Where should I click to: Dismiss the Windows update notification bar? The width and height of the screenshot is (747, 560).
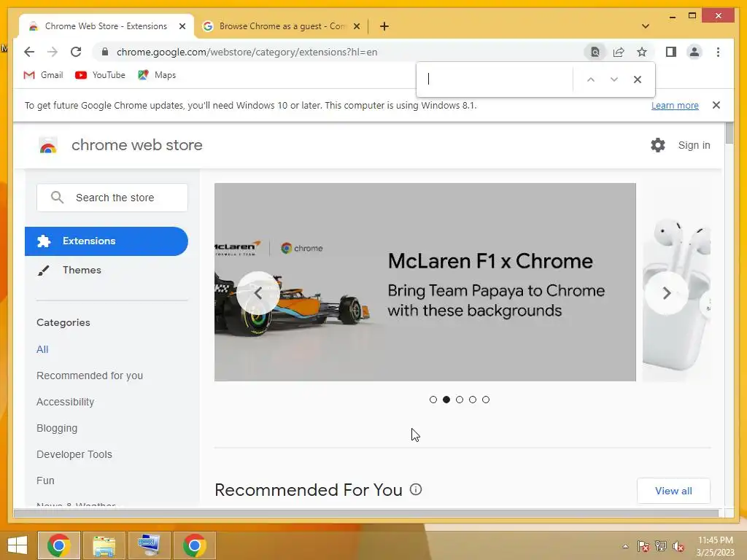click(716, 105)
